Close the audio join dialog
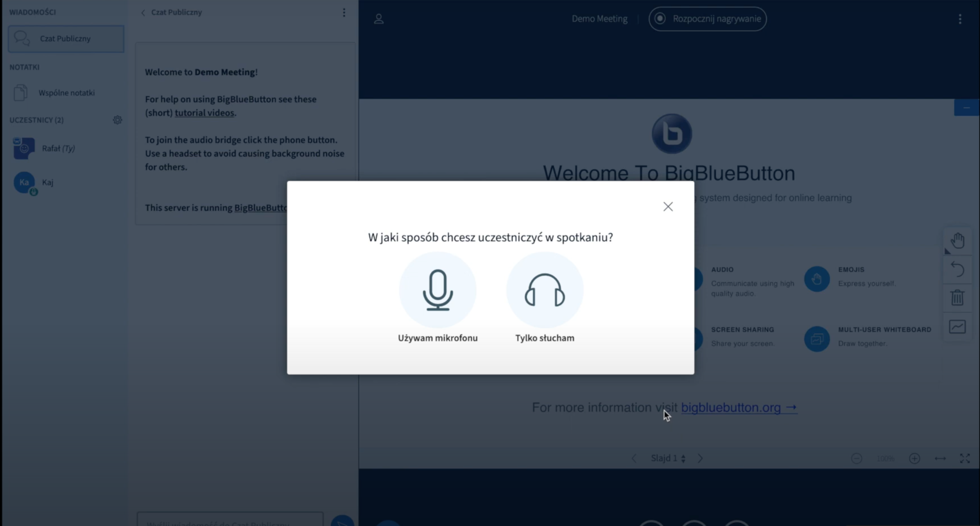The height and width of the screenshot is (526, 980). [x=668, y=207]
